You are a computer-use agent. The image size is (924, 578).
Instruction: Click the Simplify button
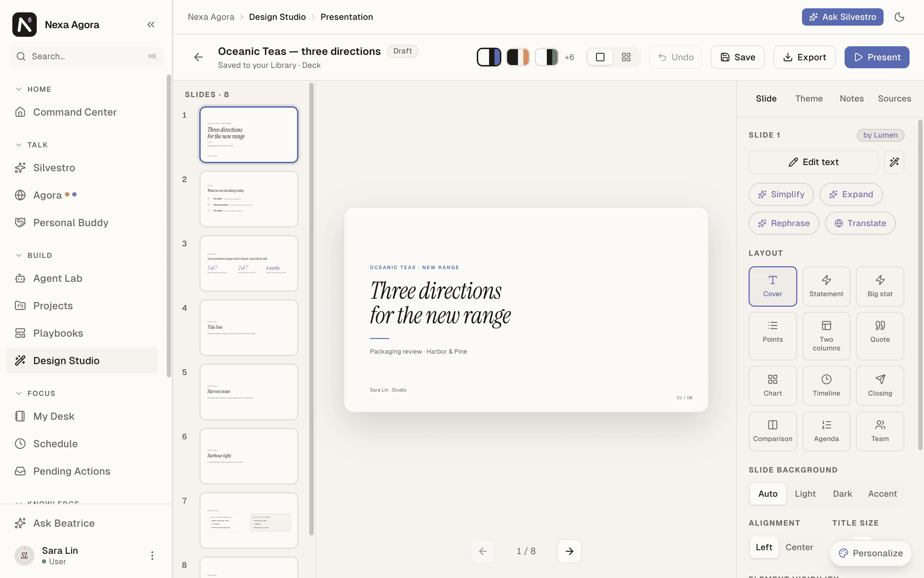pyautogui.click(x=781, y=194)
